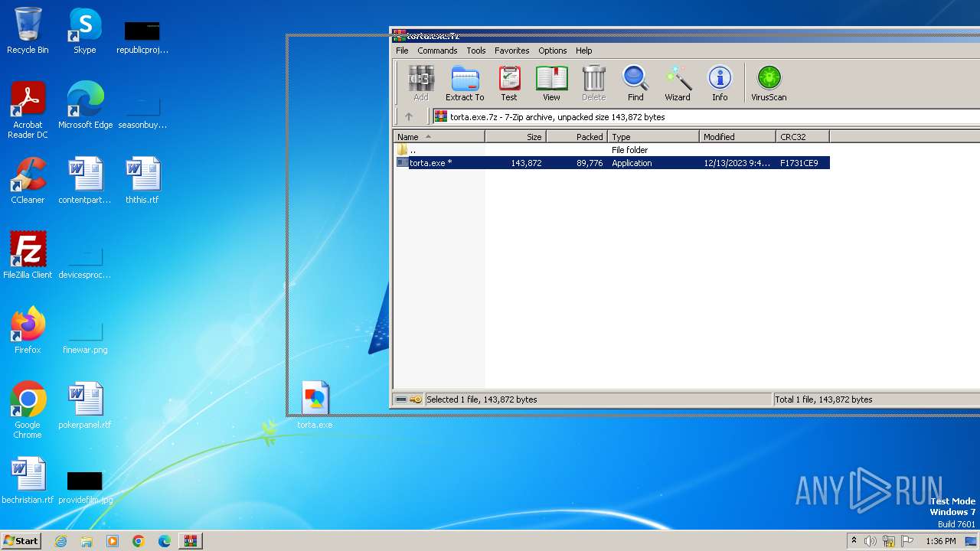Open FileZilla Client desktop shortcut
980x551 pixels.
(28, 256)
